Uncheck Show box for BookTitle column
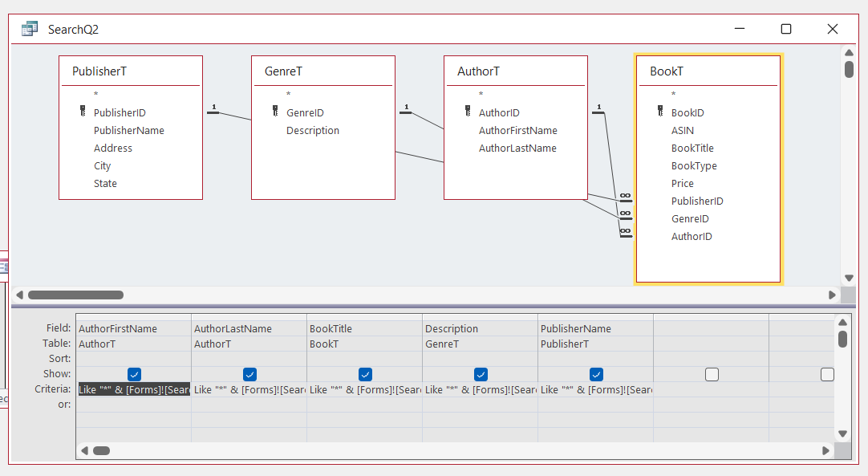 point(365,374)
